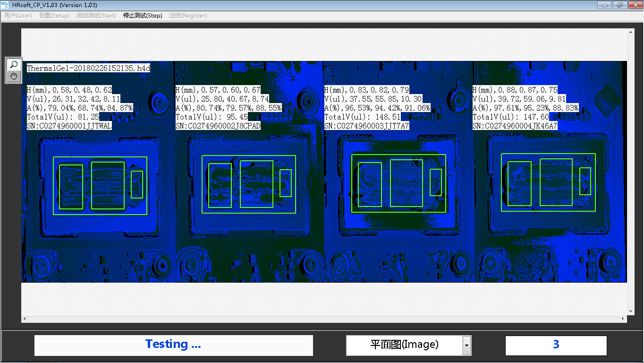Click A(%) row reading 97.61%, 95.23%, 88.83%
Image resolution: width=644 pixels, height=363 pixels.
525,108
